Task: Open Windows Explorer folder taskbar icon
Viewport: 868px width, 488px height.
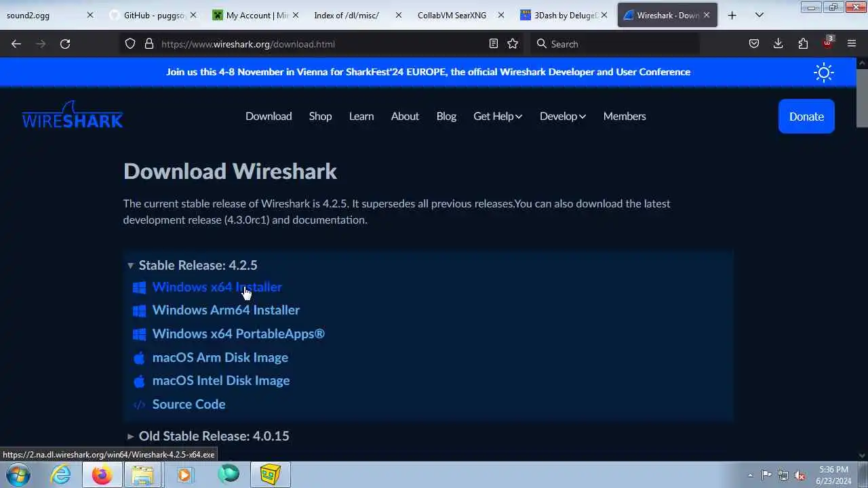Action: click(143, 475)
